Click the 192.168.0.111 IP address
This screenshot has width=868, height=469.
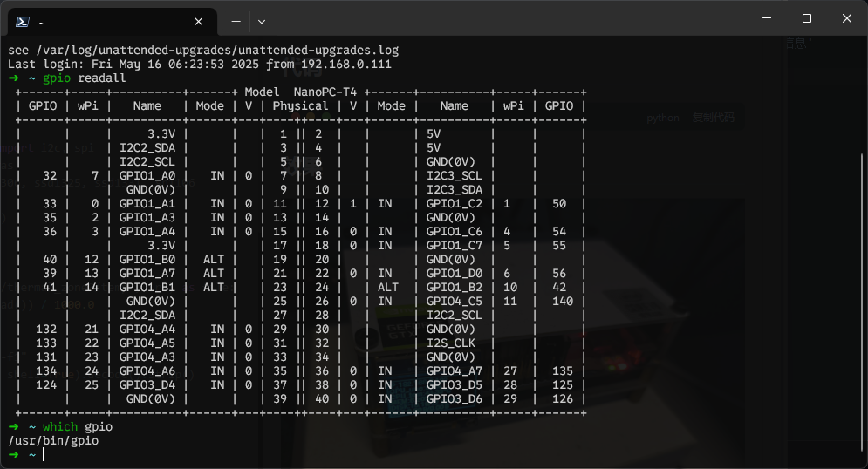coord(345,65)
